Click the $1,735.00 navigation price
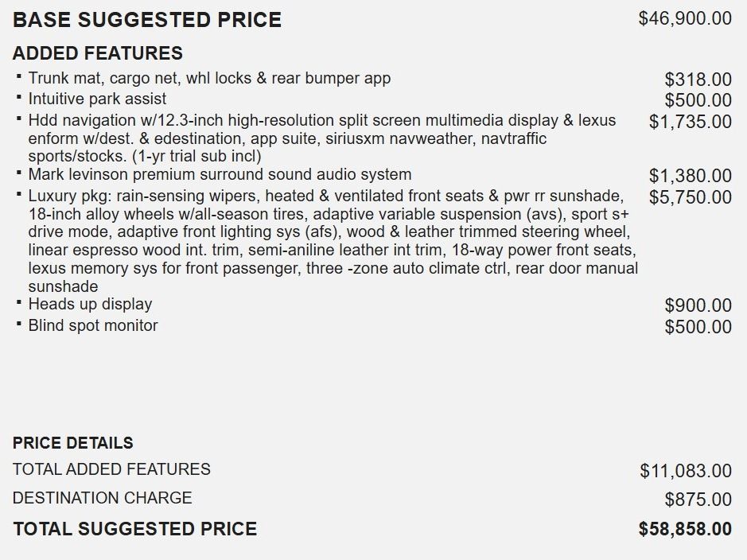747x560 pixels. click(x=690, y=122)
